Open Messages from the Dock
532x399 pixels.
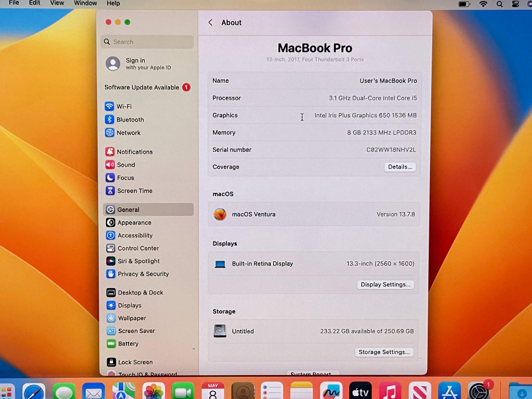point(64,392)
